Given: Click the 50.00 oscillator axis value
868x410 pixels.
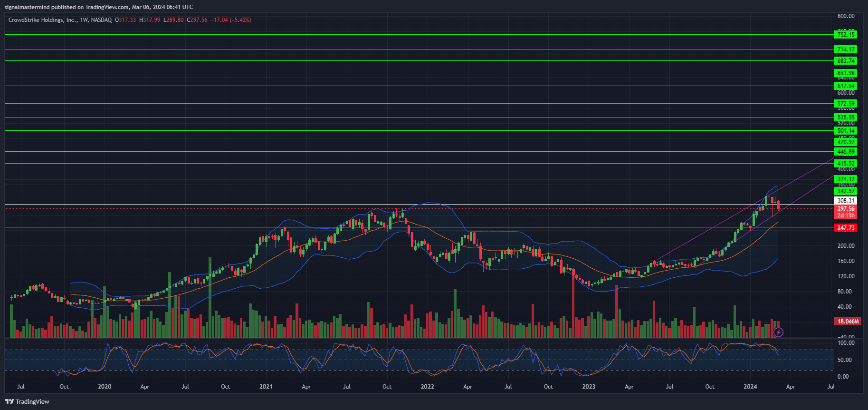Looking at the screenshot, I should click(844, 360).
